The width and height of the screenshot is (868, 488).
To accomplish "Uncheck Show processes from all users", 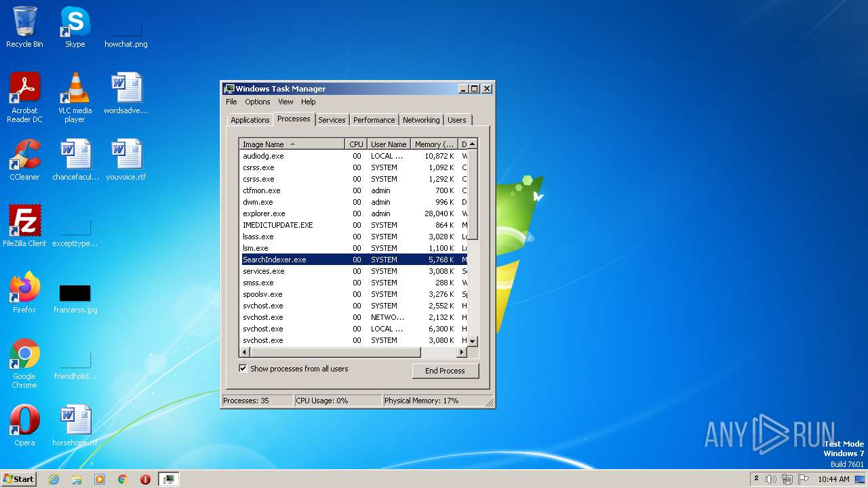I will coord(243,369).
